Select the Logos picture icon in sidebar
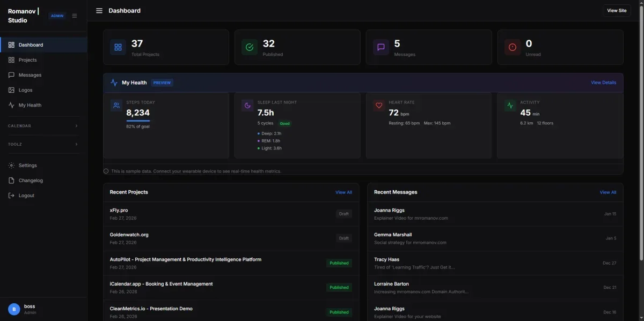The width and height of the screenshot is (644, 321). [x=11, y=90]
